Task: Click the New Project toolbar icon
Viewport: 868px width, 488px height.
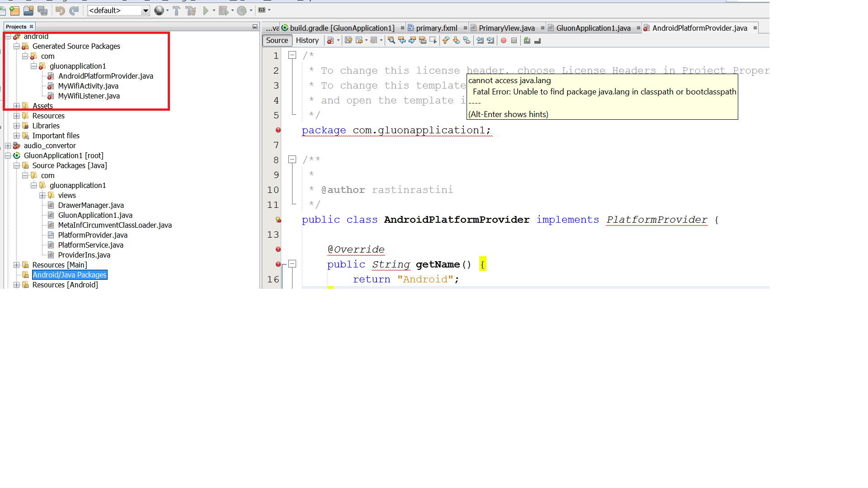Action: [x=15, y=10]
